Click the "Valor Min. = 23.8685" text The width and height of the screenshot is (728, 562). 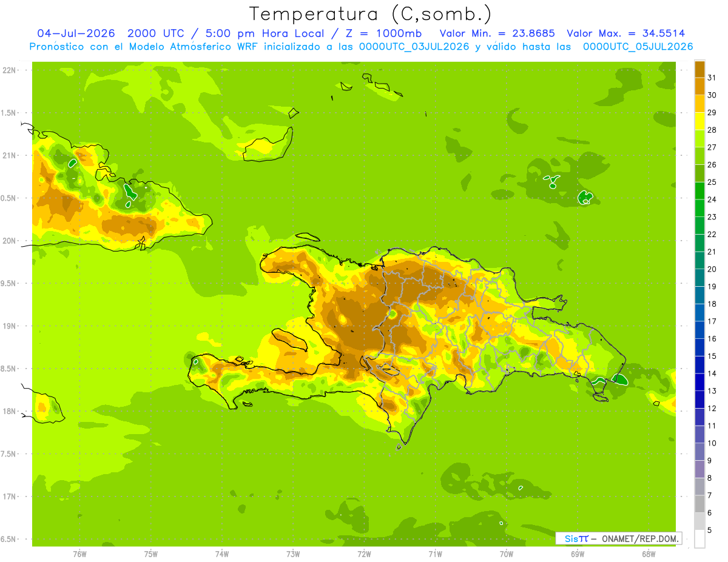497,33
